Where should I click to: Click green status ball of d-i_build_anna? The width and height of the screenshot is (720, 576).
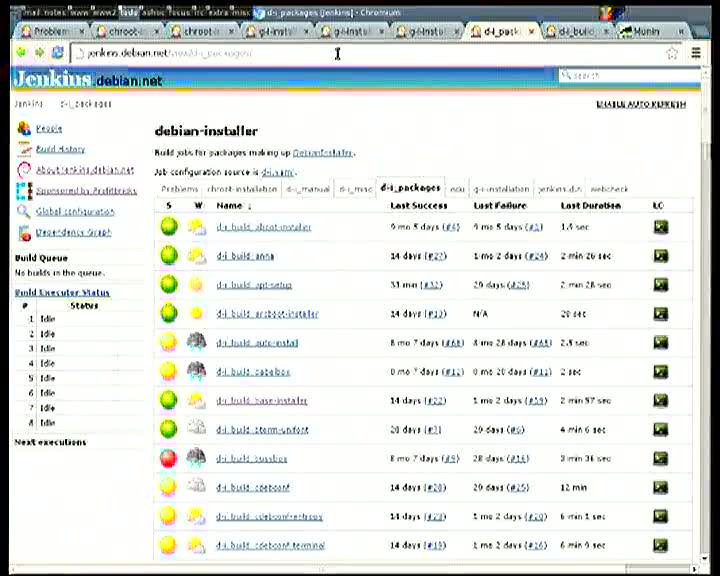pyautogui.click(x=169, y=255)
